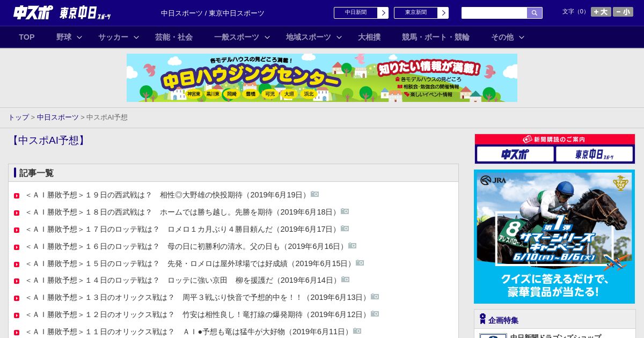Open the 中日新聞 link button

click(x=356, y=13)
